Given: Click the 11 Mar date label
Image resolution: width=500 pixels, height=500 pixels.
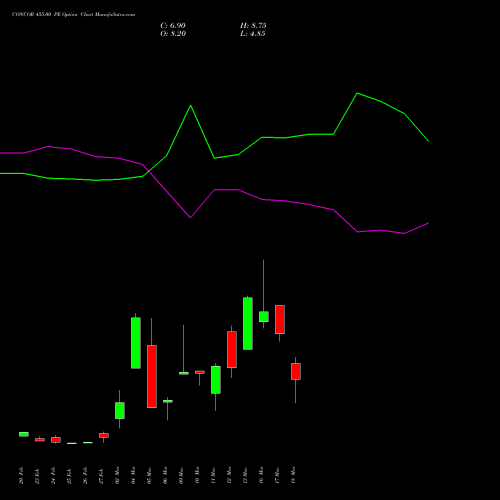Looking at the screenshot, I should pyautogui.click(x=213, y=475).
